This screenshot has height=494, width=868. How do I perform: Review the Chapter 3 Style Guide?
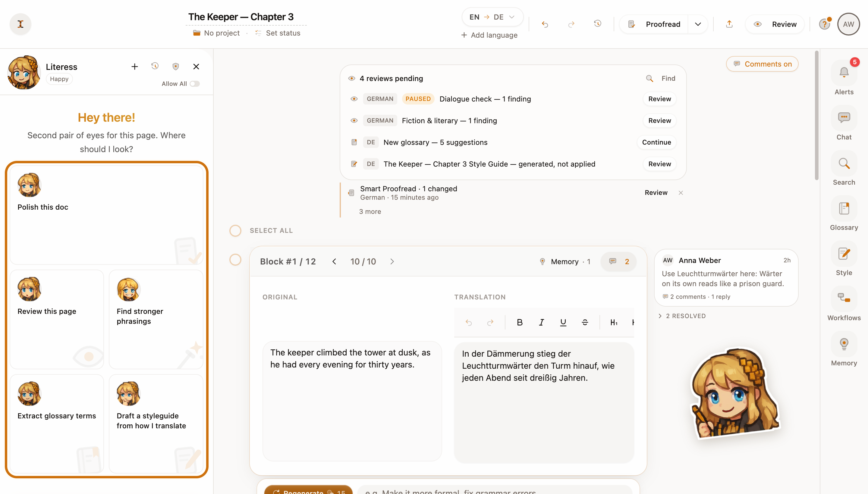[x=659, y=164]
